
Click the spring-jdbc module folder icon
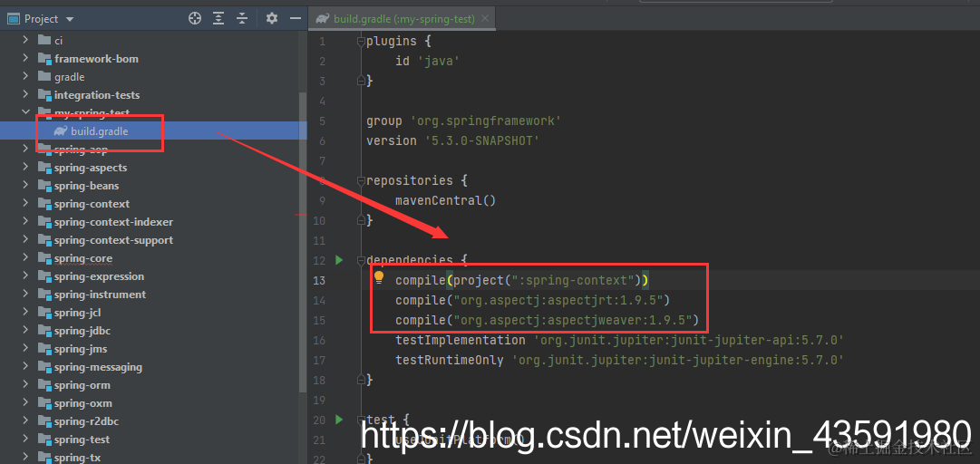coord(44,331)
